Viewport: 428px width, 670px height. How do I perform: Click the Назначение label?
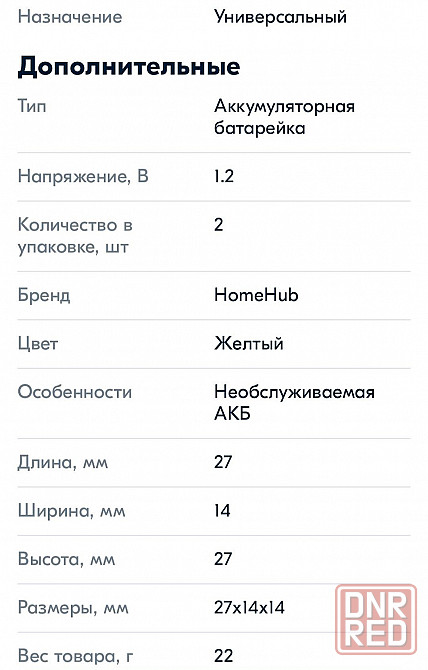point(70,17)
